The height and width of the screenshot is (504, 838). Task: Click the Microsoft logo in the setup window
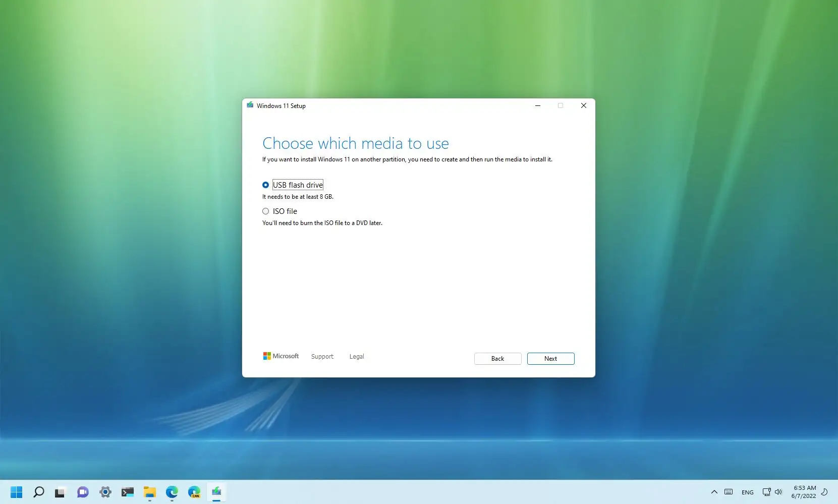click(x=281, y=356)
